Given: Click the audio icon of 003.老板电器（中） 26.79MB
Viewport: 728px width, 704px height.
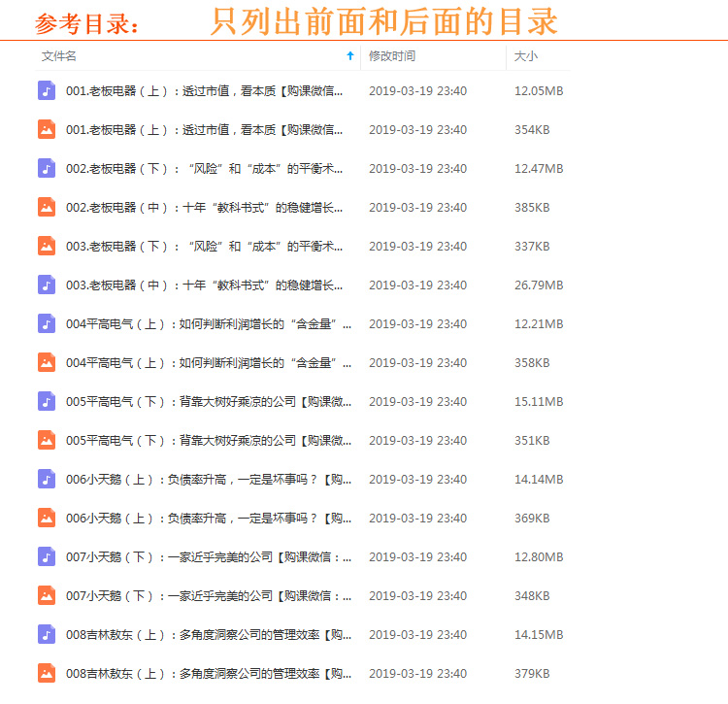Looking at the screenshot, I should point(46,285).
